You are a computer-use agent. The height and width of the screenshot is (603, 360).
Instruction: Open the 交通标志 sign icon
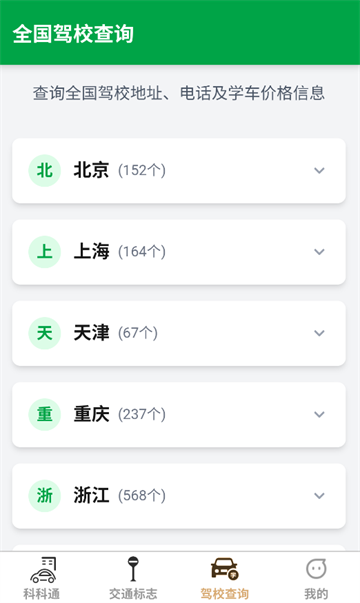(x=133, y=569)
